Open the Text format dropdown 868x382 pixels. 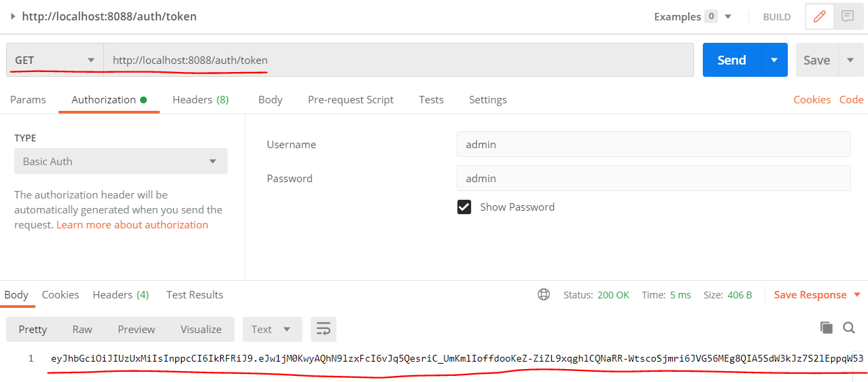pos(271,329)
